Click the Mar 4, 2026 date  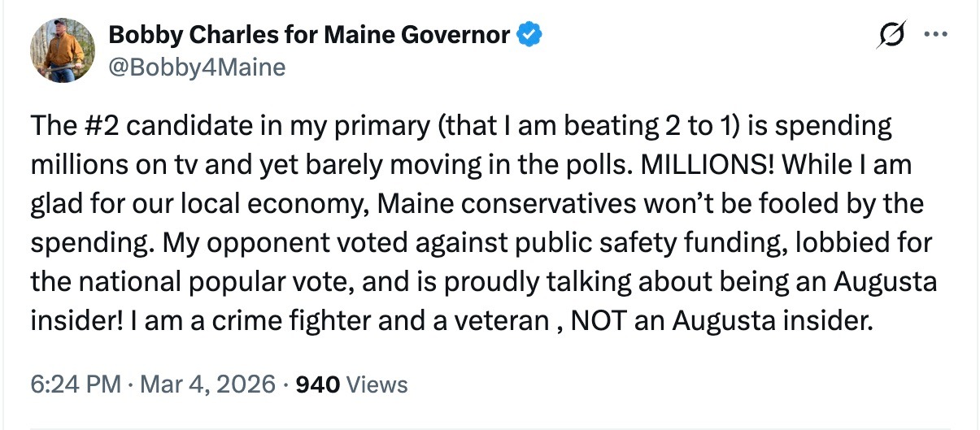pyautogui.click(x=206, y=384)
